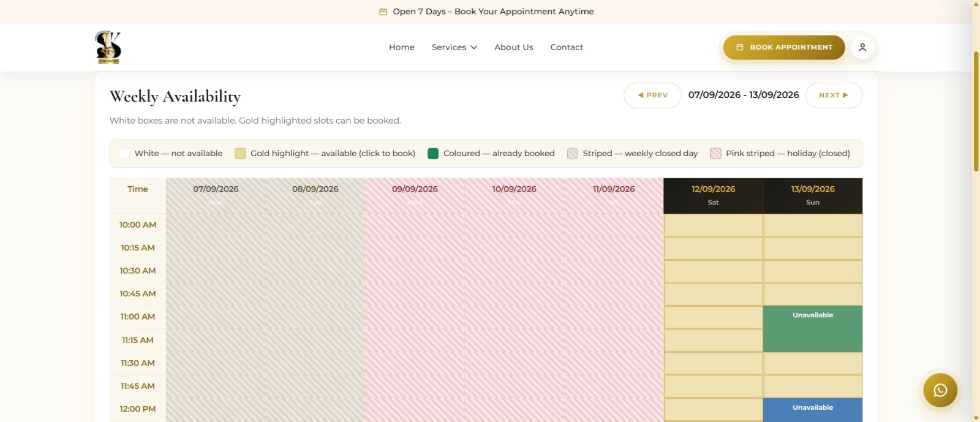Click the 10:00 AM time label
Viewport: 980px width, 422px height.
(x=138, y=225)
